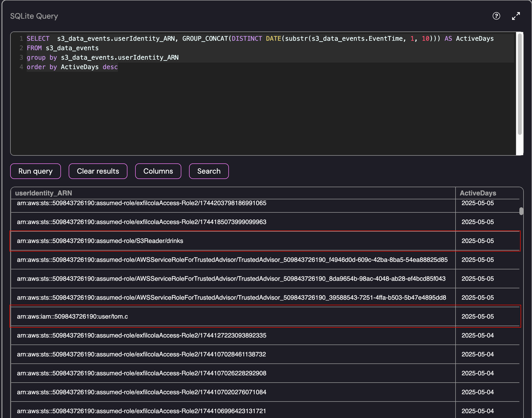The height and width of the screenshot is (418, 532).
Task: Click the order by ActiveDays desc line
Action: (x=72, y=67)
